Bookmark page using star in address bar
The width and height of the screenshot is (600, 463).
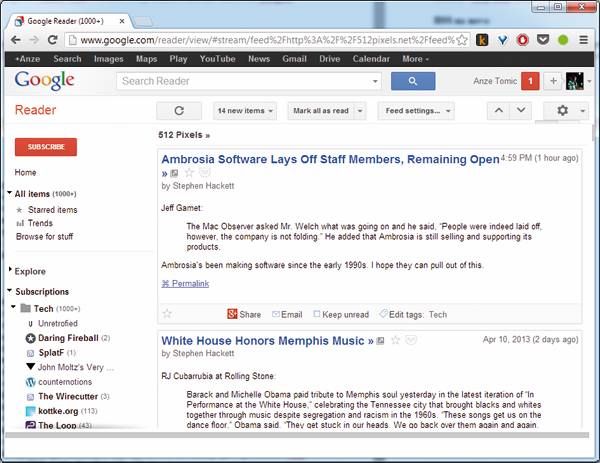tap(462, 40)
